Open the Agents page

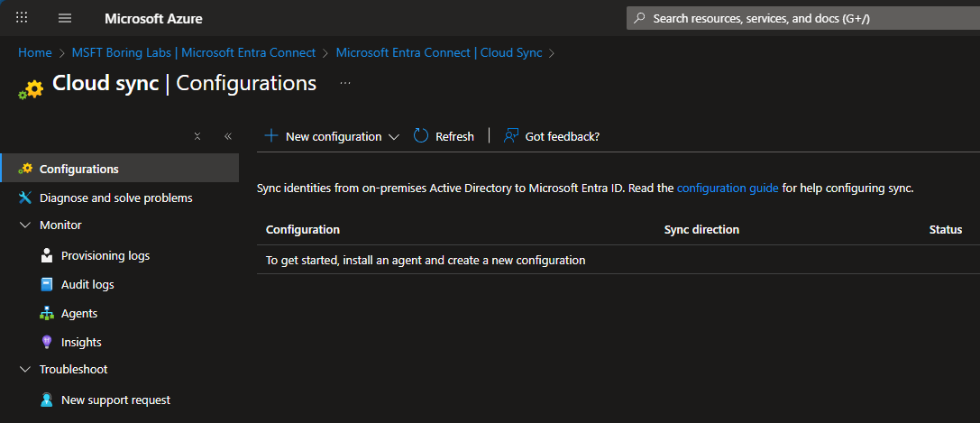(79, 314)
